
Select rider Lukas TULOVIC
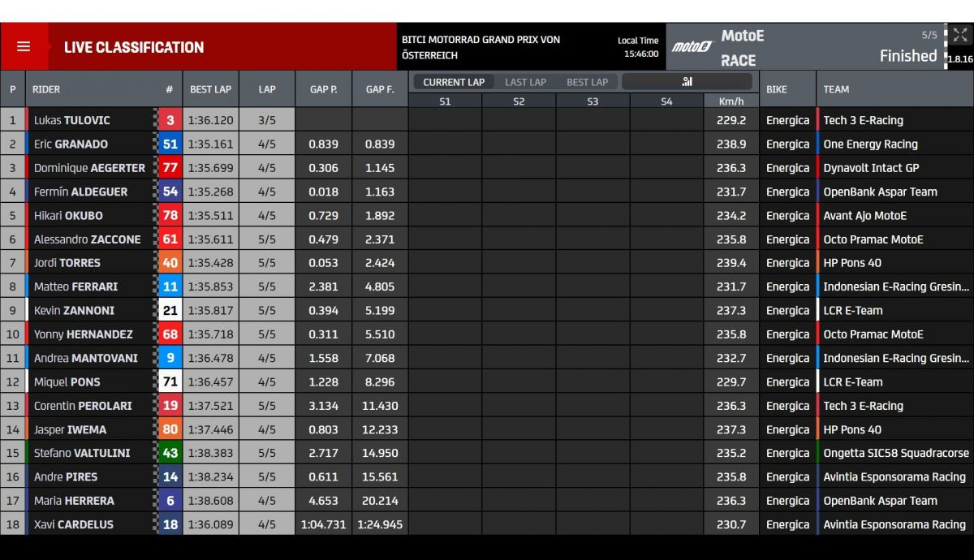(x=72, y=120)
